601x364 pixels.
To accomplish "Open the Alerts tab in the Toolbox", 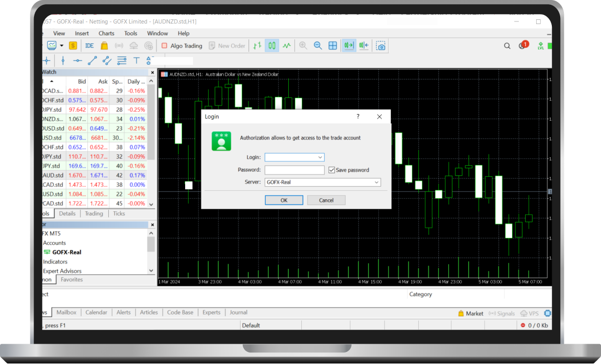I will (x=123, y=312).
